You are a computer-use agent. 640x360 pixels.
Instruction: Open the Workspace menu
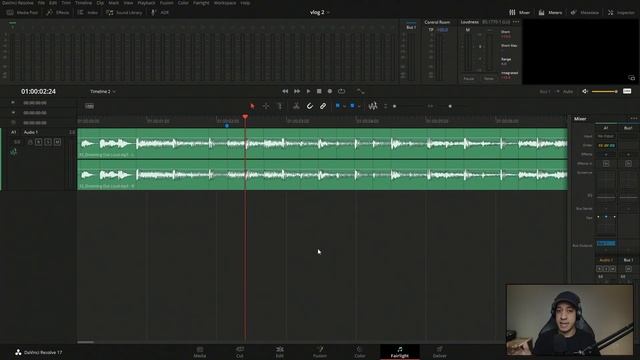[x=225, y=3]
